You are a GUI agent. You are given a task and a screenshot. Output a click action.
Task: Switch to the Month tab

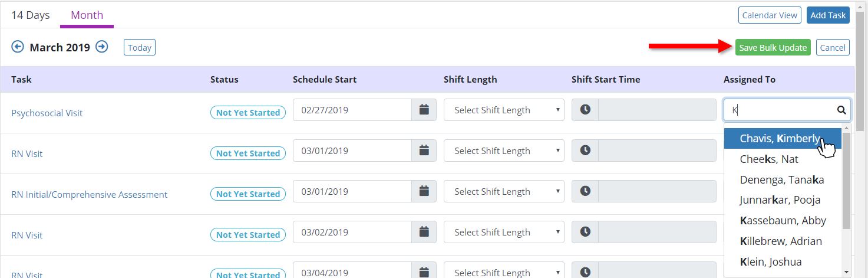[87, 15]
